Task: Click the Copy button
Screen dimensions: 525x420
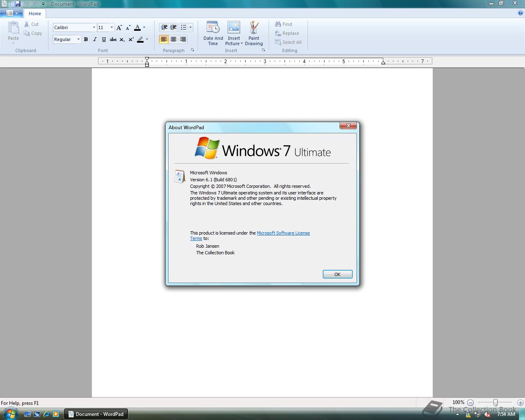Action: (33, 33)
